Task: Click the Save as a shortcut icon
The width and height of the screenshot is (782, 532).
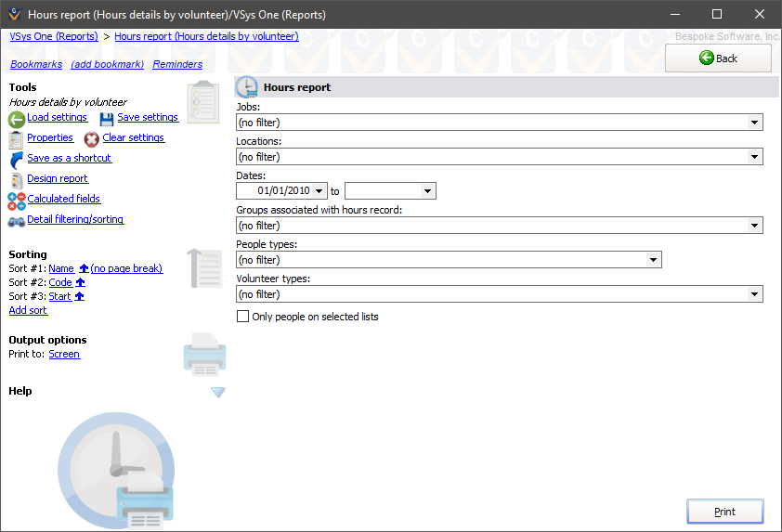Action: 17,159
